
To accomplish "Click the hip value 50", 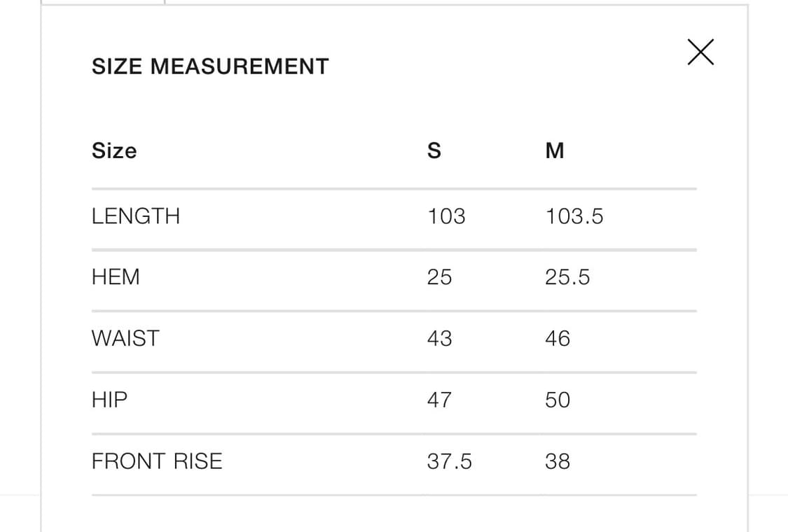I will pos(558,400).
